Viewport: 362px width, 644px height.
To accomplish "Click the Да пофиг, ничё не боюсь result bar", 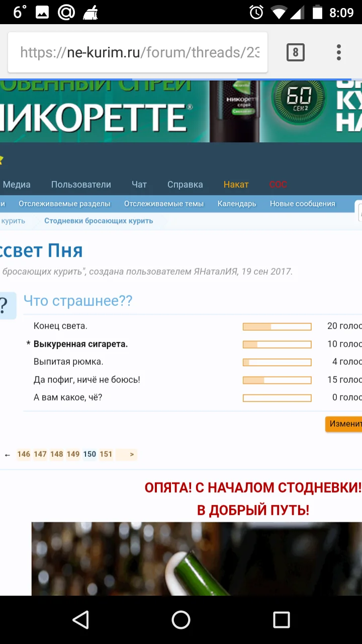I will click(x=277, y=380).
